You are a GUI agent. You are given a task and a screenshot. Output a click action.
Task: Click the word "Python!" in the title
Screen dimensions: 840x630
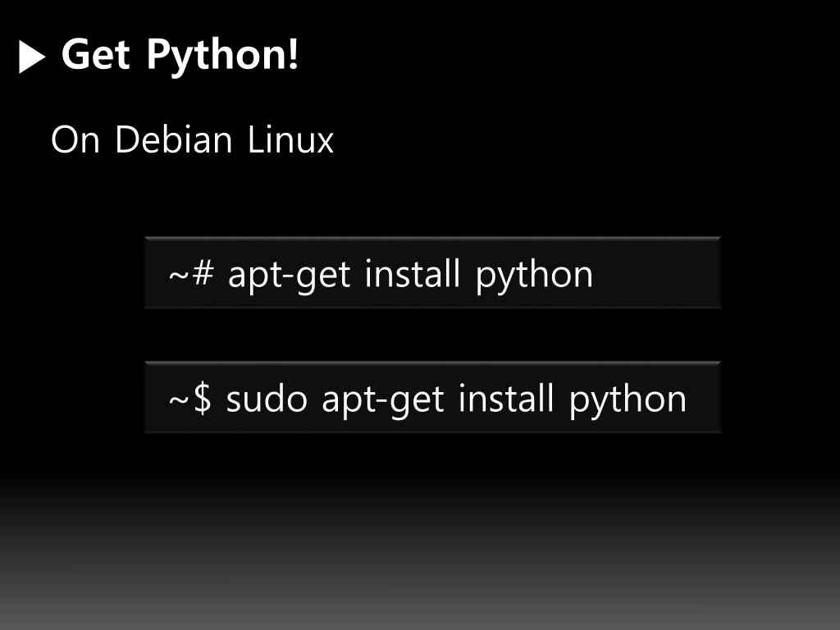point(222,57)
